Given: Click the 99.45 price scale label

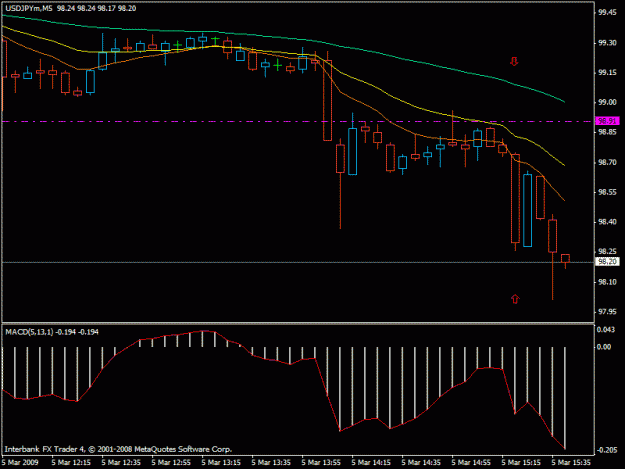Looking at the screenshot, I should (x=607, y=13).
